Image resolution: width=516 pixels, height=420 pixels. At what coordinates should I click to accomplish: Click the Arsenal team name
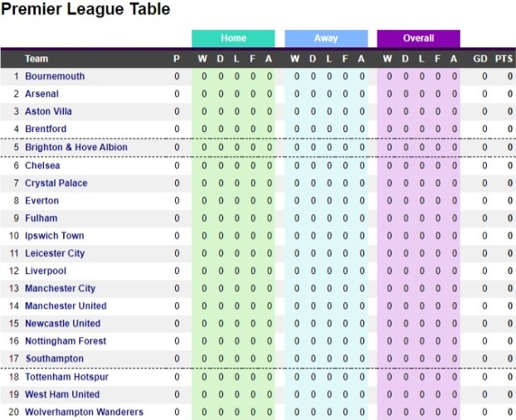pos(42,94)
